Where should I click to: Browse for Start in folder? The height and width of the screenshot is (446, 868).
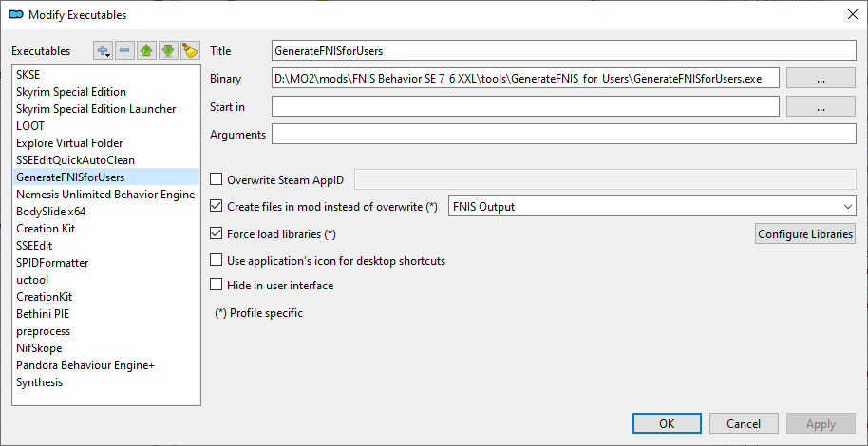(821, 107)
